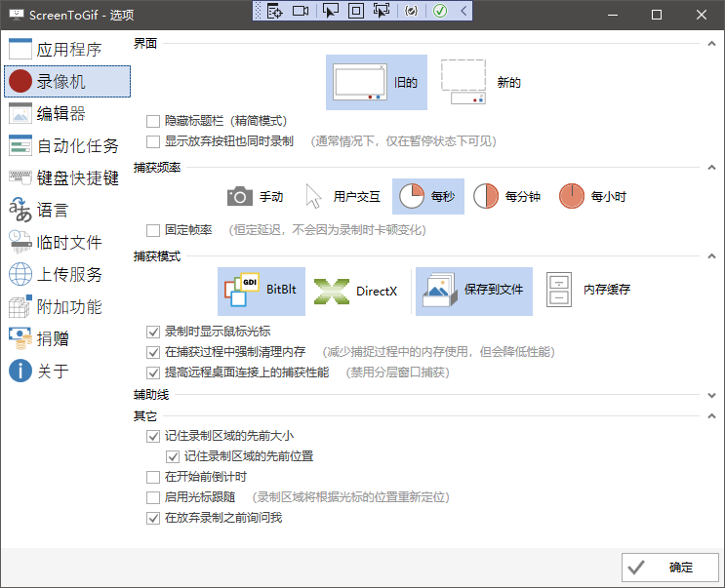Enable 隐藏标题栏 (精简模式) checkbox

[153, 122]
